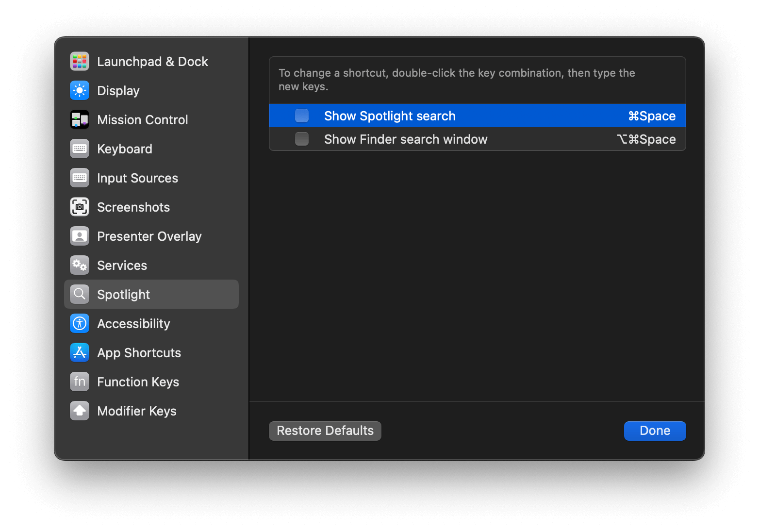Image resolution: width=759 pixels, height=532 pixels.
Task: Click the ⌘Space shortcut field
Action: [651, 116]
